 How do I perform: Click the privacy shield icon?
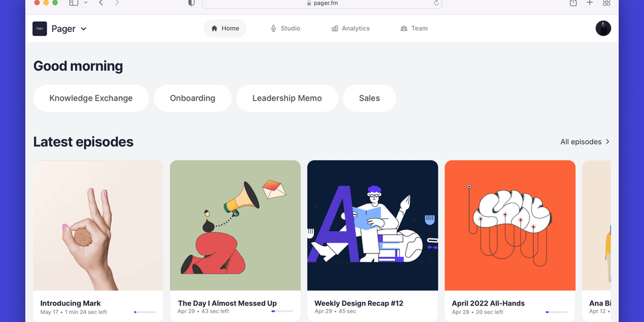click(192, 3)
